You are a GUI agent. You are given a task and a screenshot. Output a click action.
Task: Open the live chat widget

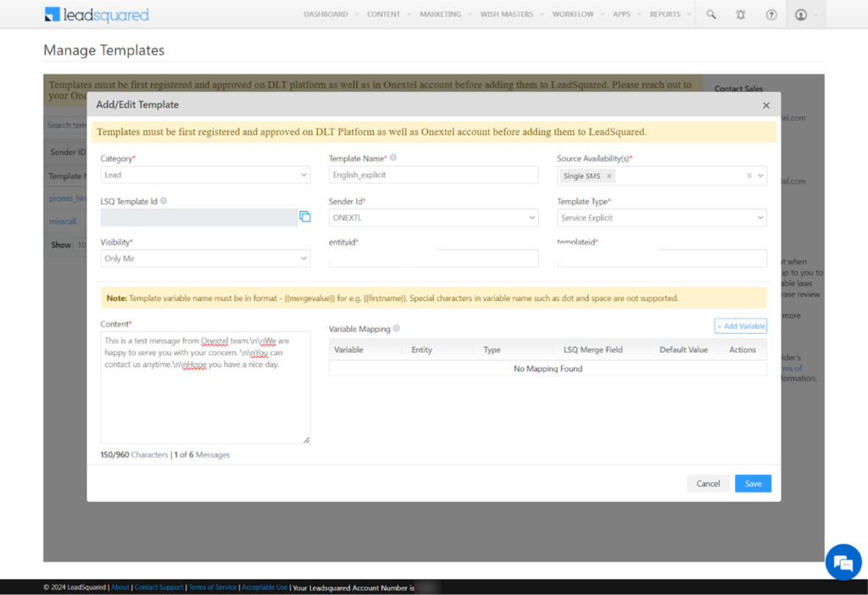coord(843,562)
